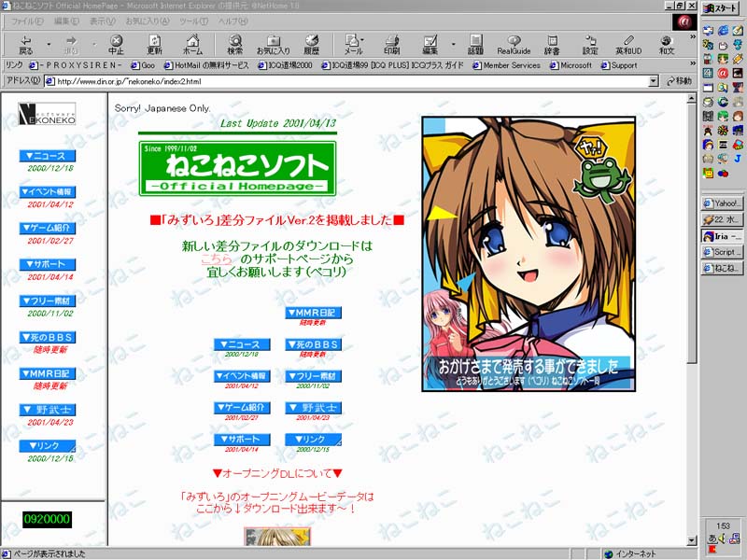Open the 編集(E) menu

(66, 21)
